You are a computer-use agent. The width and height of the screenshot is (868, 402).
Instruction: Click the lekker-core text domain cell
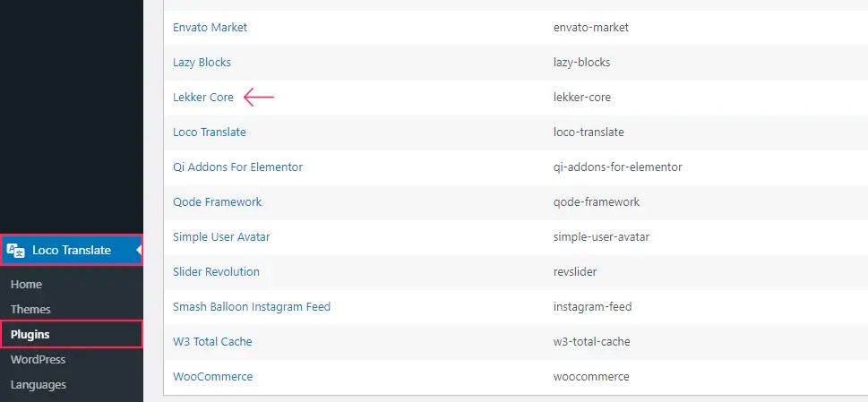click(582, 98)
